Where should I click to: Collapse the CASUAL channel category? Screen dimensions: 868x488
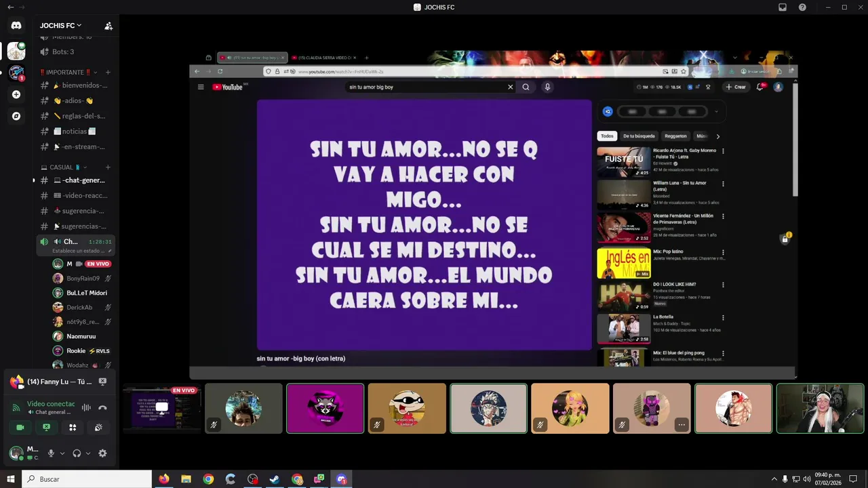click(64, 167)
